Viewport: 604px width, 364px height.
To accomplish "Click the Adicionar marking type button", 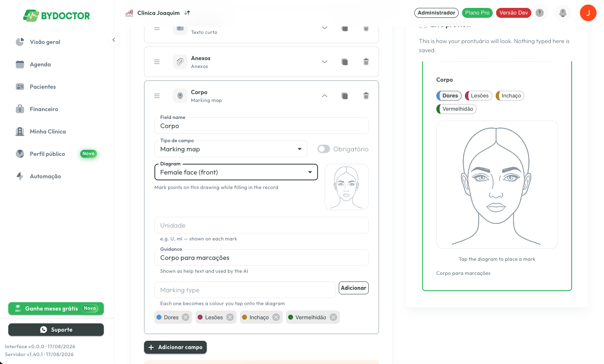I will tap(354, 288).
